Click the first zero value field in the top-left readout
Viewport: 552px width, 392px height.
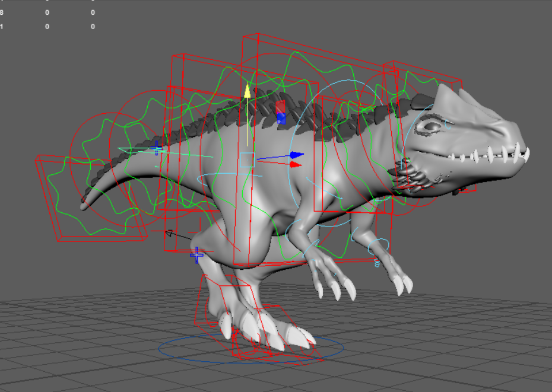pyautogui.click(x=46, y=11)
